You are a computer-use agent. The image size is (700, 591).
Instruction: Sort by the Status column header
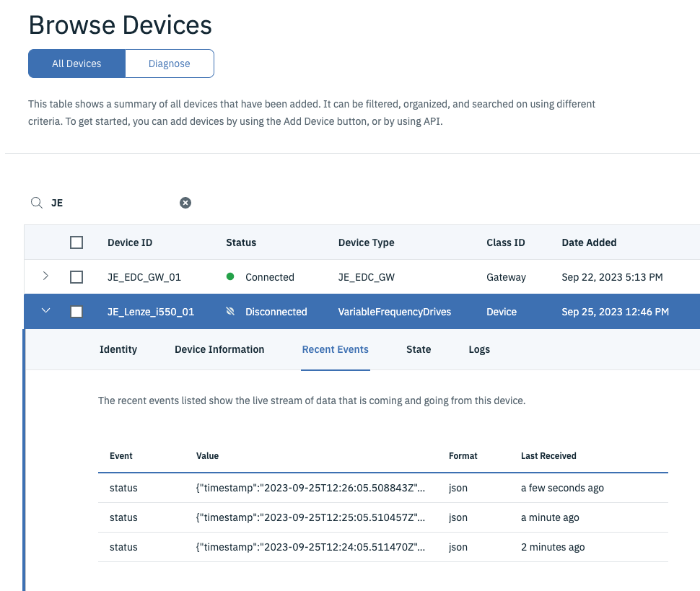[x=241, y=242]
